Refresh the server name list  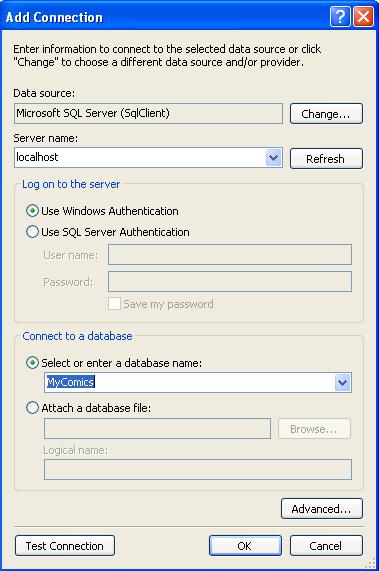[x=326, y=158]
